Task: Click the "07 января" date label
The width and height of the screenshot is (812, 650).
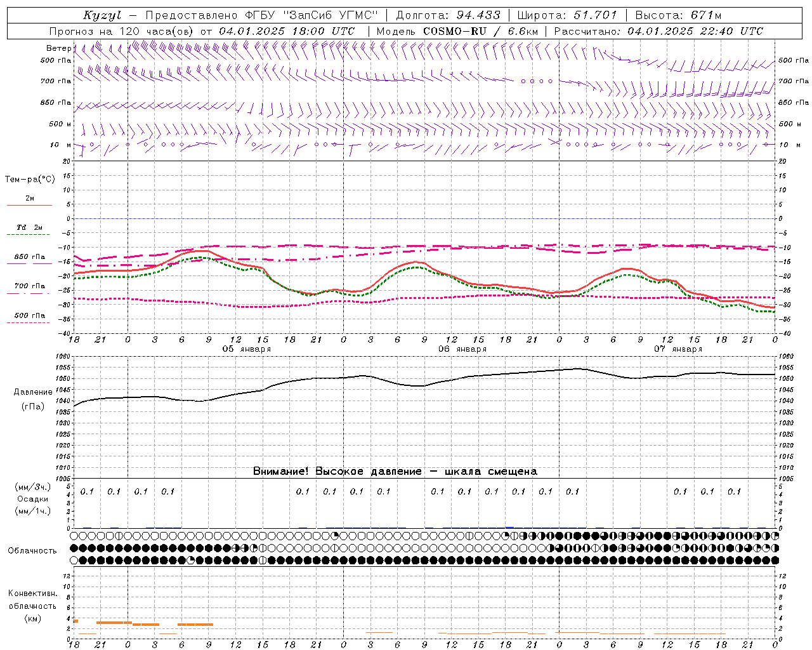Action: coord(678,349)
